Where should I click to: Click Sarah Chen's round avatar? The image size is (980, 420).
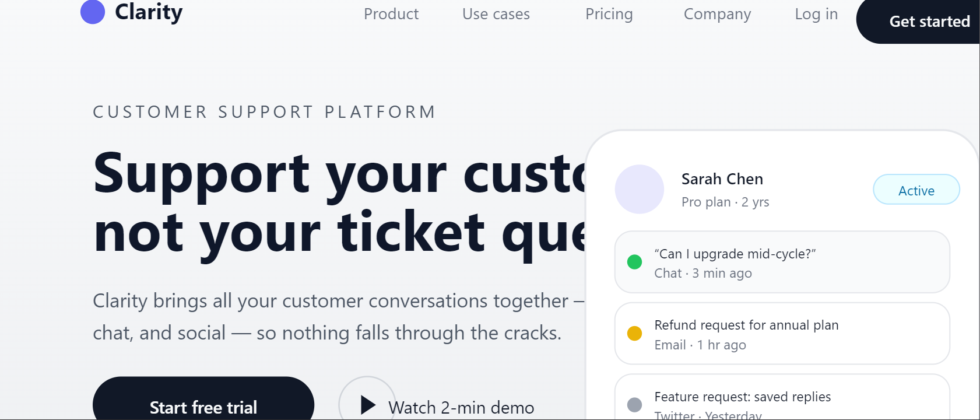[x=640, y=190]
